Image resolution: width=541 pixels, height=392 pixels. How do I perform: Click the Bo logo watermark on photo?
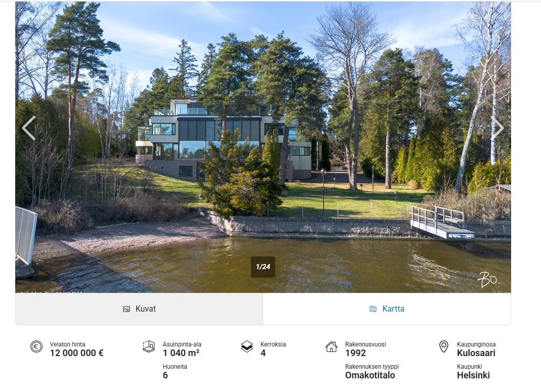[x=487, y=279]
